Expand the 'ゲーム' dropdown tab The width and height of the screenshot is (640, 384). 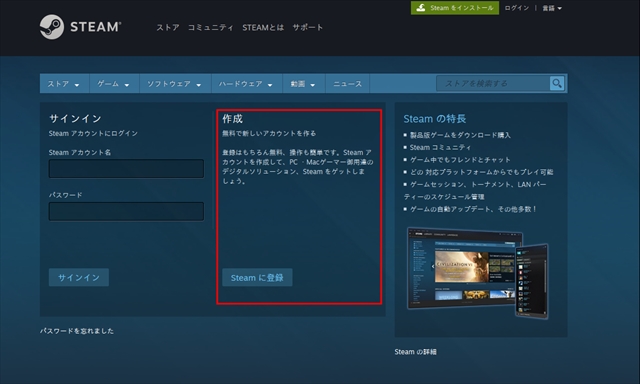(114, 84)
